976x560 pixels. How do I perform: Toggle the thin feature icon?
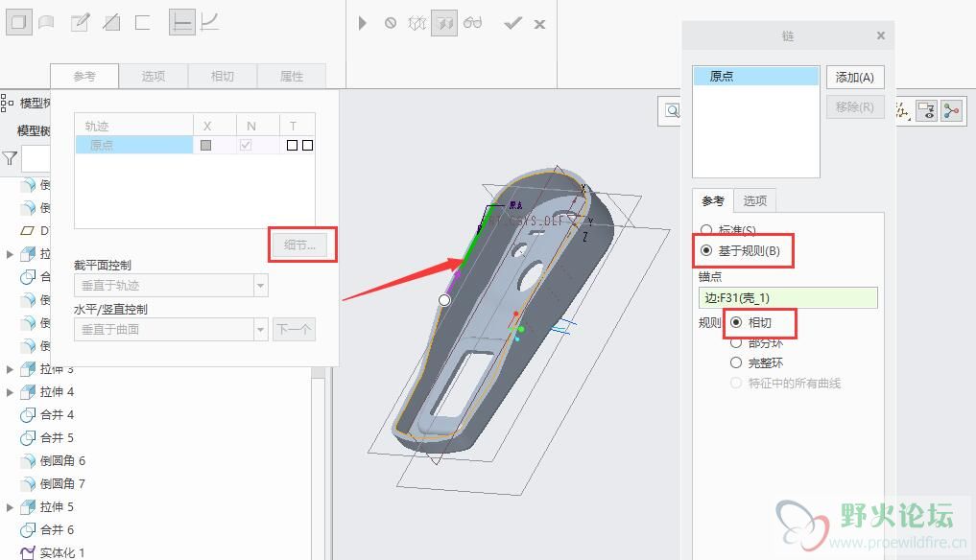(143, 23)
